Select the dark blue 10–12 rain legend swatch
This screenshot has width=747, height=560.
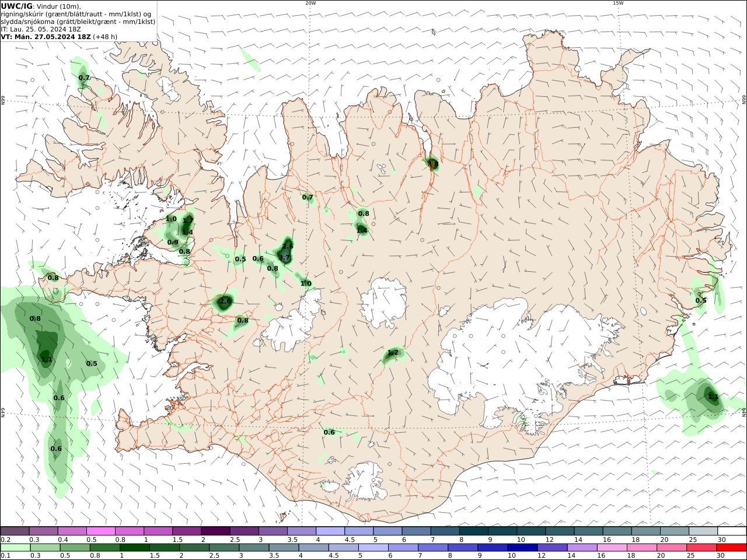tap(522, 548)
